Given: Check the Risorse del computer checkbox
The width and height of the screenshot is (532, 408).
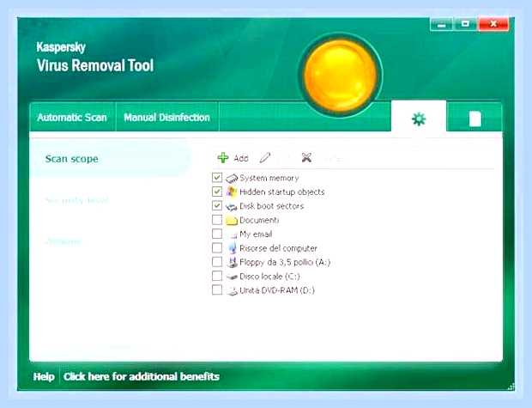Looking at the screenshot, I should 217,248.
